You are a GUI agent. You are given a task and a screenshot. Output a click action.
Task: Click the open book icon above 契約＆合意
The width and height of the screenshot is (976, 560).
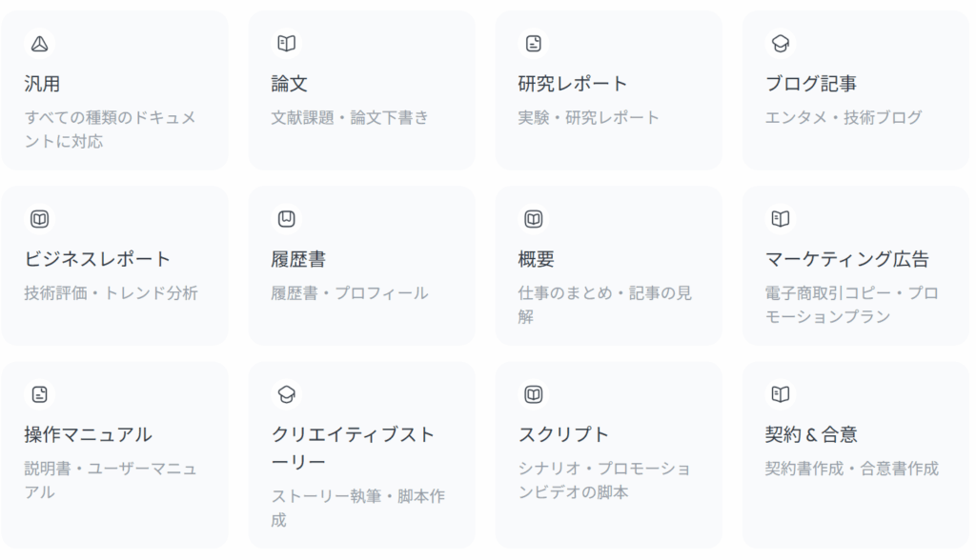pos(781,394)
